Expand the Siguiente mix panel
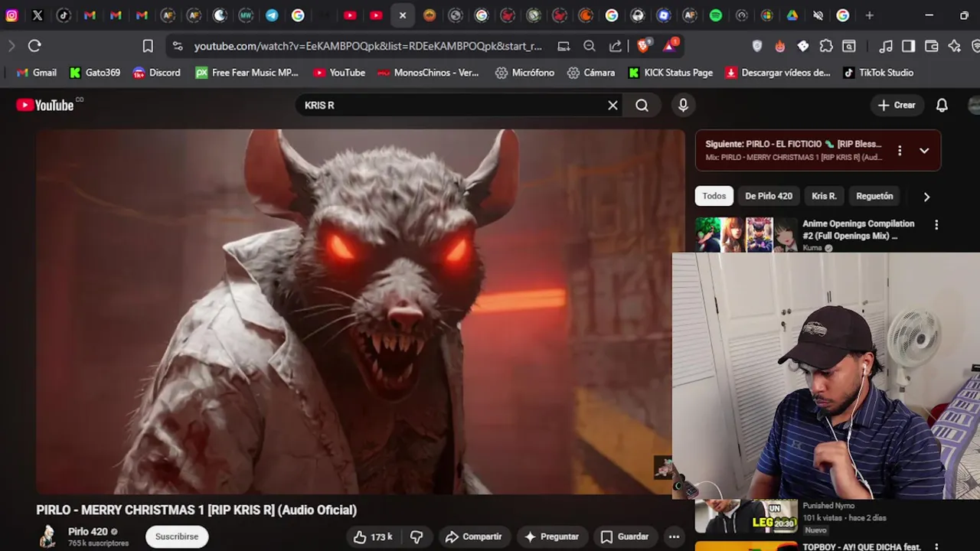This screenshot has width=980, height=551. pyautogui.click(x=924, y=151)
